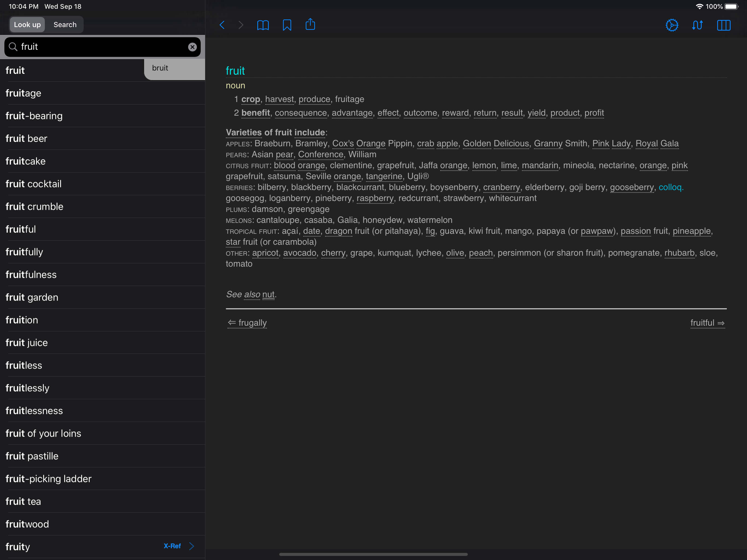
Task: Toggle the sidebar columns icon
Action: tap(723, 25)
